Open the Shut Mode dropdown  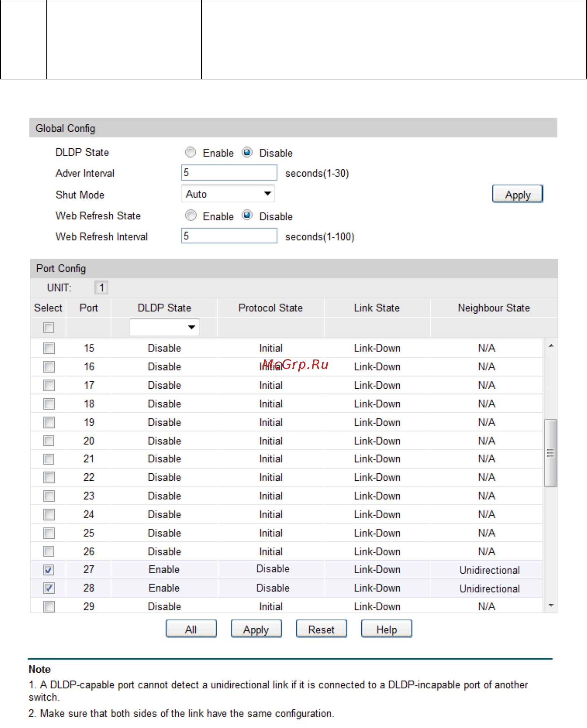228,194
